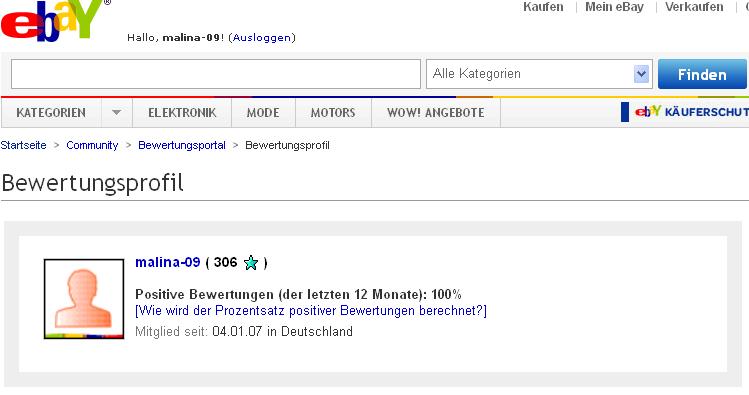Select the Motors tab
The width and height of the screenshot is (749, 395).
pyautogui.click(x=333, y=113)
